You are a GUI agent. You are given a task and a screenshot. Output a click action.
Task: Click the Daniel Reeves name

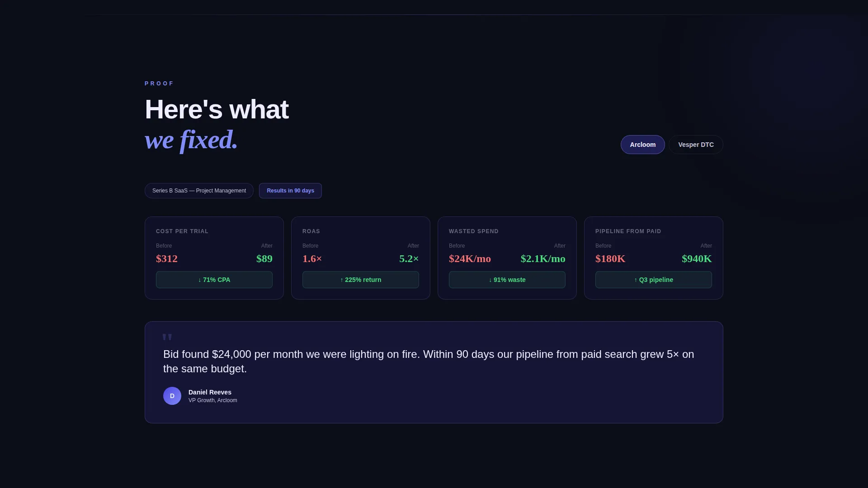(210, 392)
